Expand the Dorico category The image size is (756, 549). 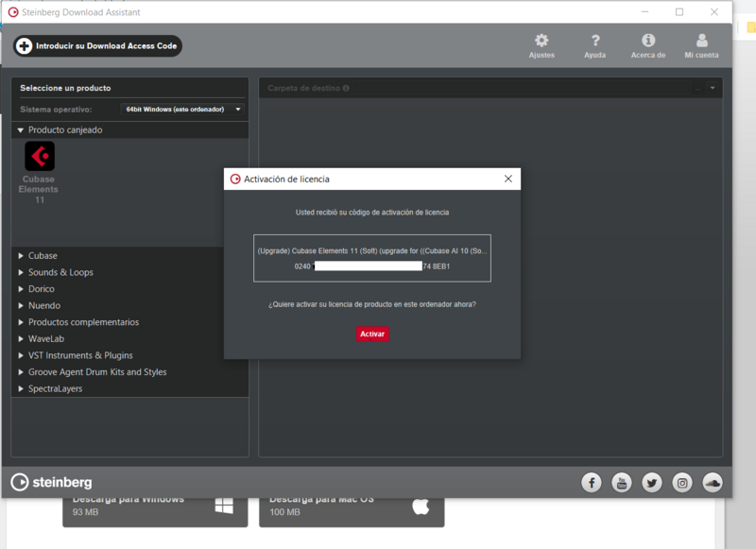click(21, 289)
